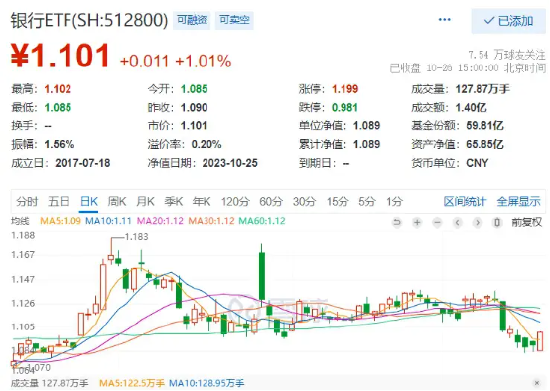
Task: Click the MA20:1.12 indicator label
Action: point(160,221)
